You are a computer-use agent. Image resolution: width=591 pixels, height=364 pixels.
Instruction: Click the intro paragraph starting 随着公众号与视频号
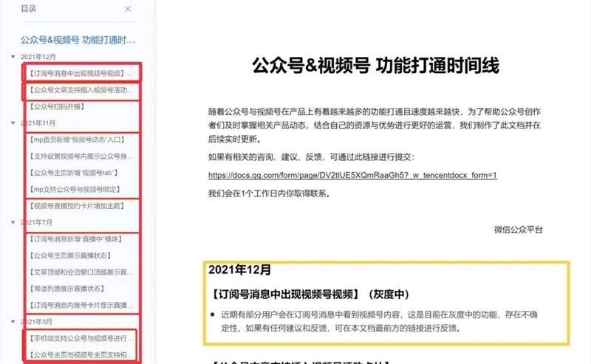click(x=375, y=126)
